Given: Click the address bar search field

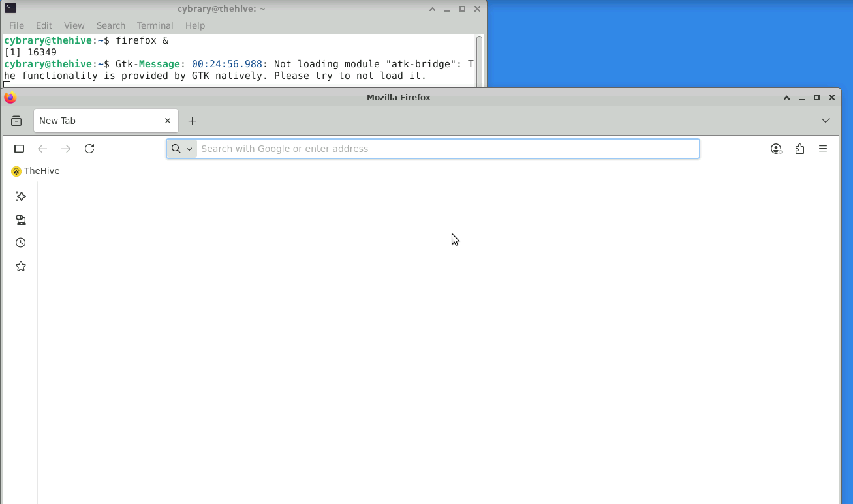Looking at the screenshot, I should (x=447, y=149).
